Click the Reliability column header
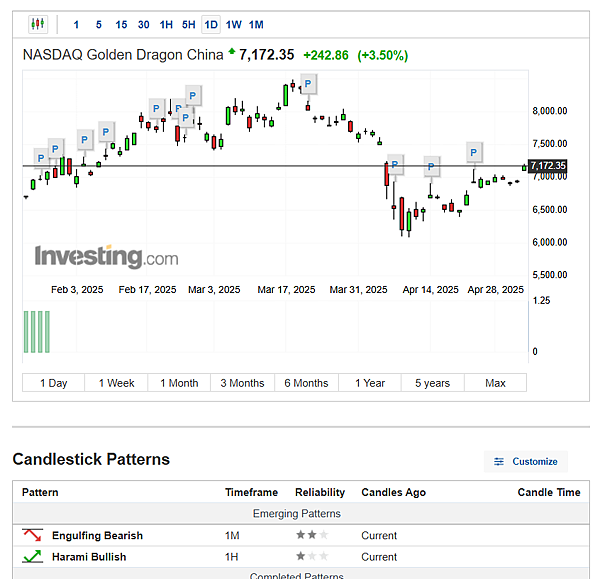 [320, 492]
